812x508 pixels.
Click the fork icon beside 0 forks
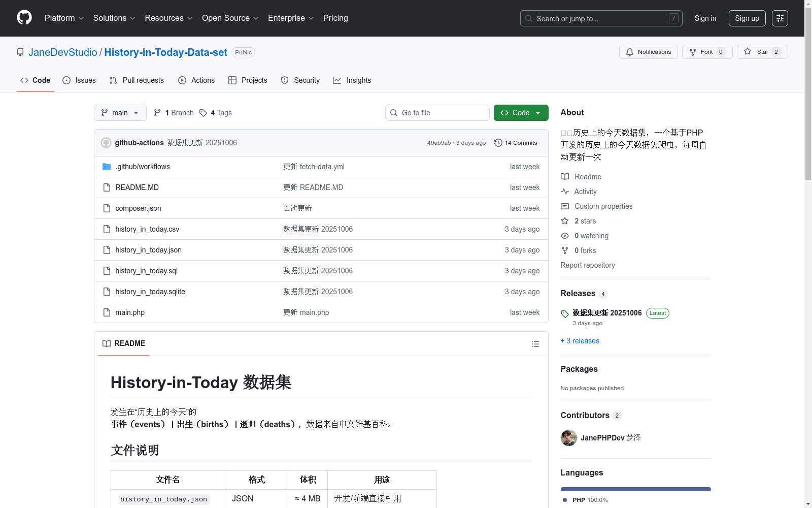[x=565, y=250]
